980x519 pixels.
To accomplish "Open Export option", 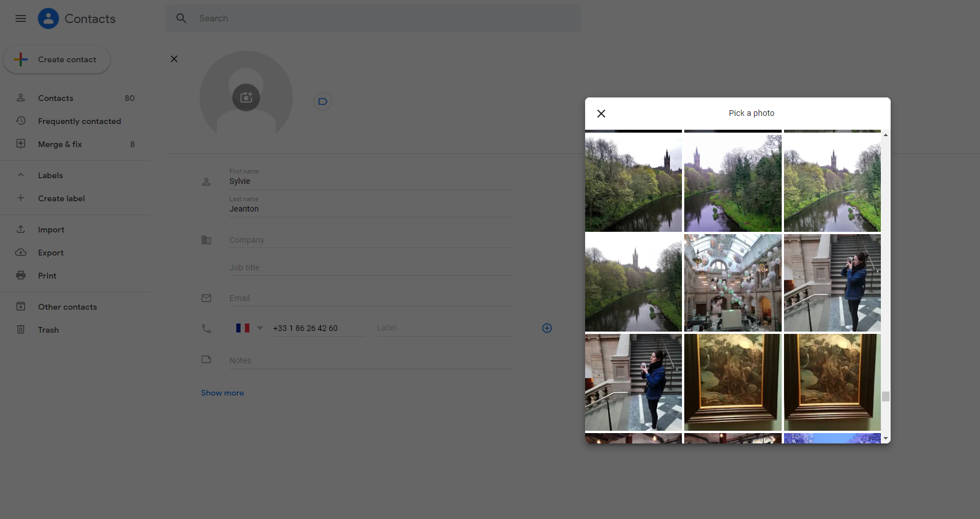I will 75,253.
